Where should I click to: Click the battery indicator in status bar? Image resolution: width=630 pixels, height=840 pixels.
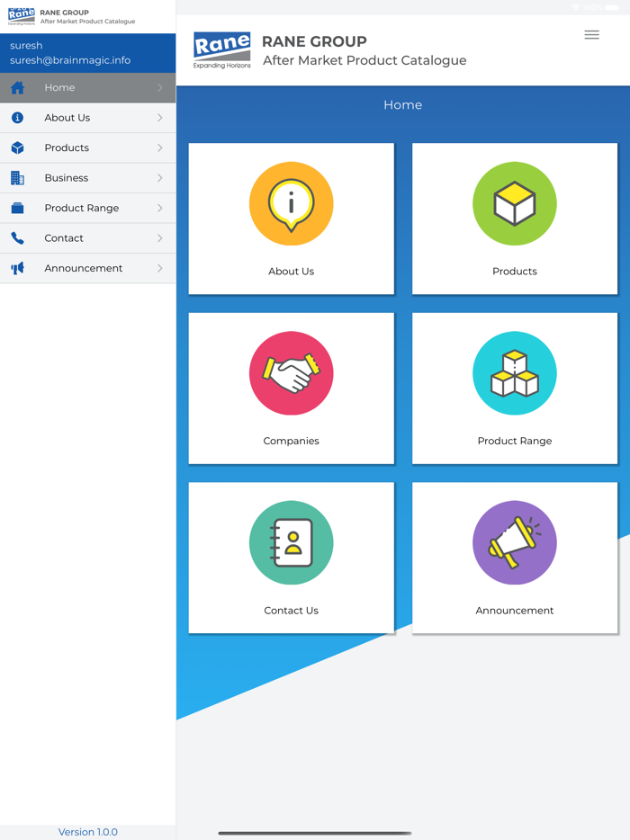[611, 7]
